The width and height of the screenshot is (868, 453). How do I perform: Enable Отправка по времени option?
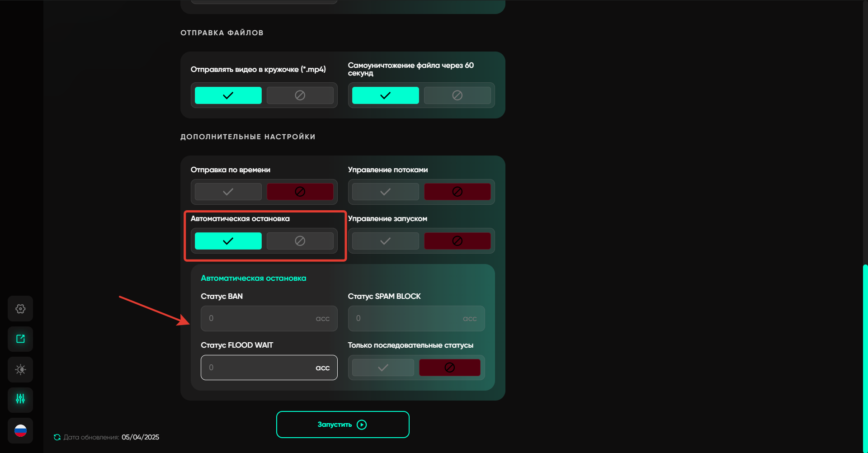(228, 192)
